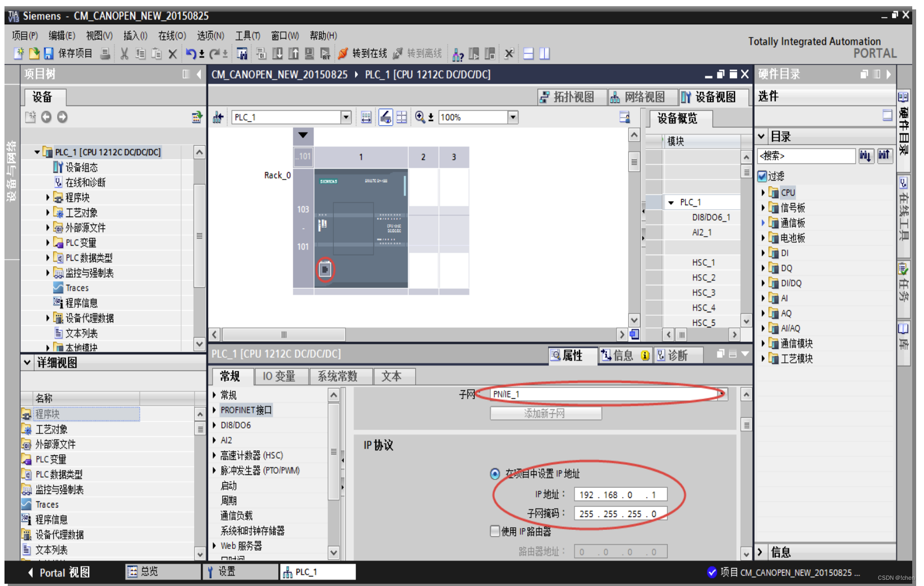Click the print icon in the toolbar
924x586 pixels.
[x=105, y=53]
